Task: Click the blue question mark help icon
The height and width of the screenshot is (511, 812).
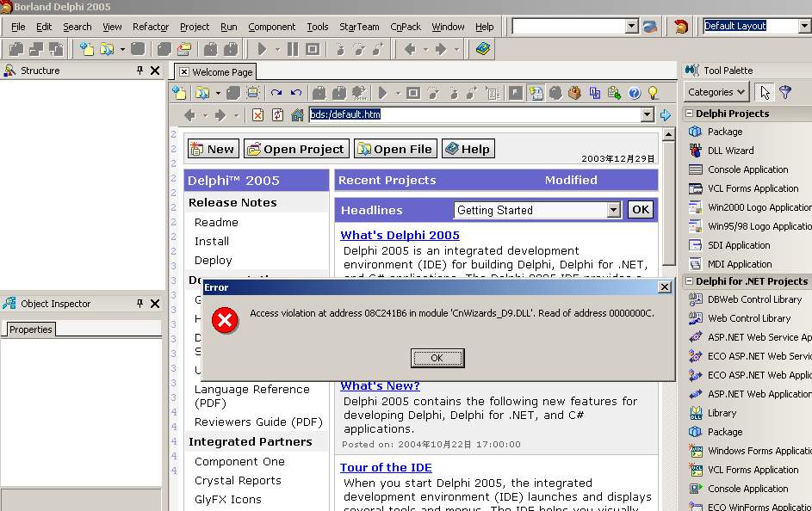Action: pos(635,93)
